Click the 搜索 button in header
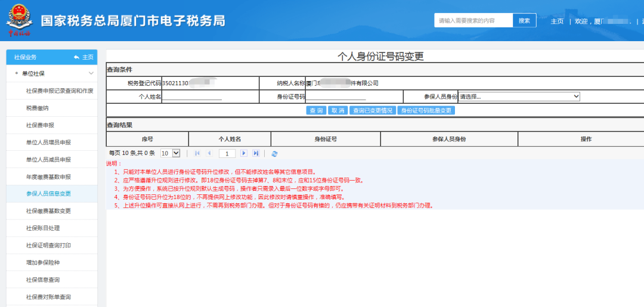The width and height of the screenshot is (644, 307). [x=525, y=20]
